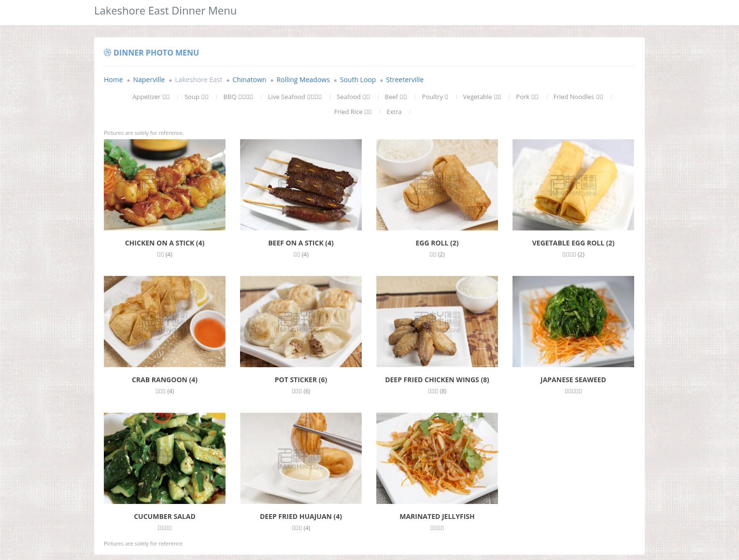
Task: Open the Fried Noodles category
Action: 578,97
